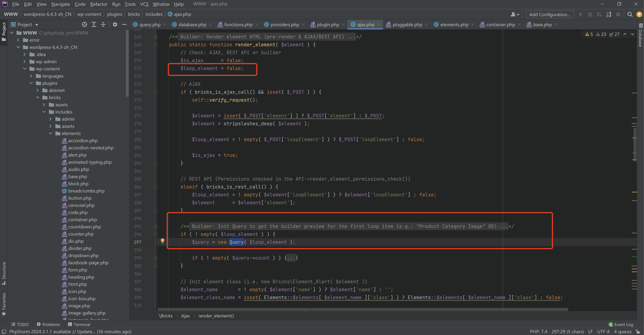Collapse the elements folder
The width and height of the screenshot is (644, 335).
coord(51,134)
